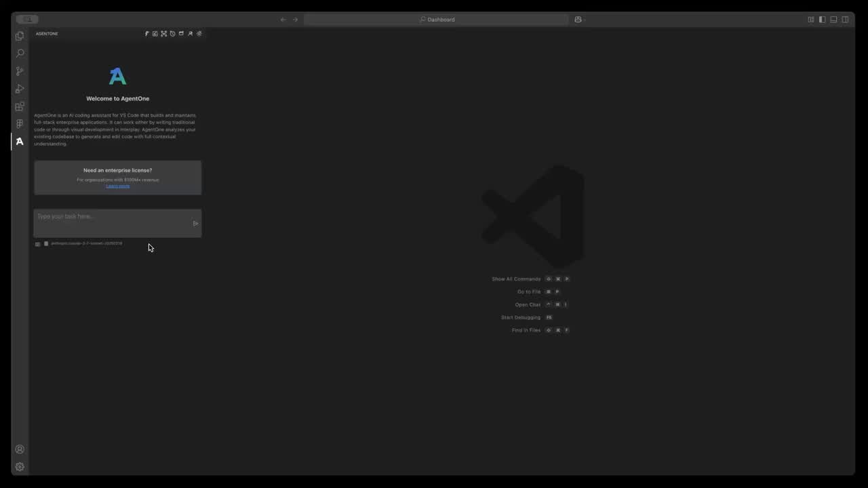The width and height of the screenshot is (868, 488).
Task: Click the file icon beside the model name
Action: pyautogui.click(x=46, y=243)
